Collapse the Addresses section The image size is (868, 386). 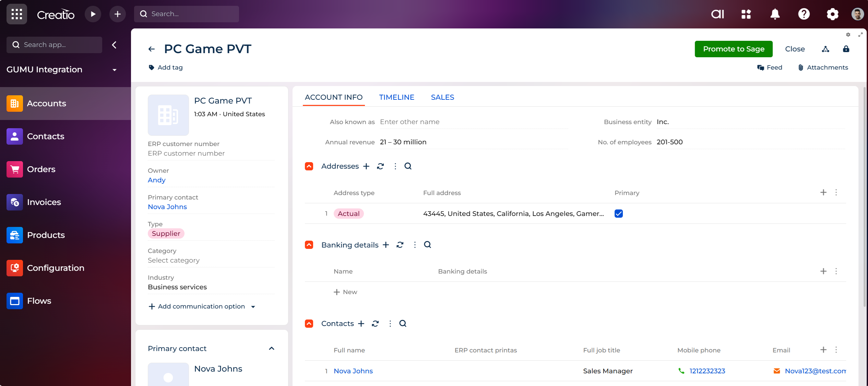tap(309, 166)
